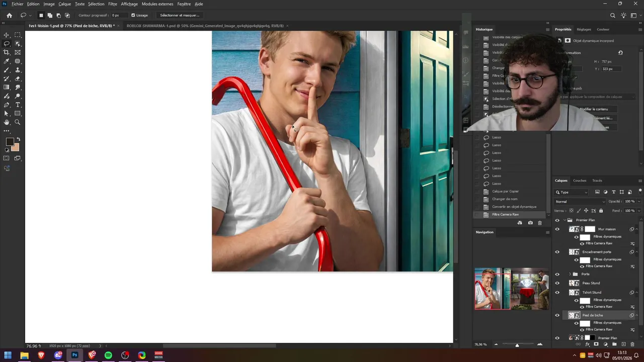The height and width of the screenshot is (362, 644).
Task: Select the Clone Stamp tool
Action: click(18, 70)
